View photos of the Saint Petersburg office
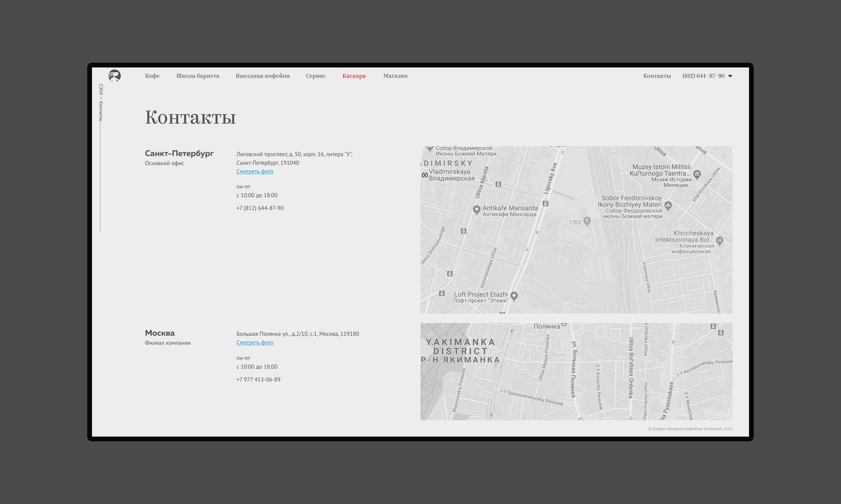Screen dimensions: 841x504 coord(255,171)
